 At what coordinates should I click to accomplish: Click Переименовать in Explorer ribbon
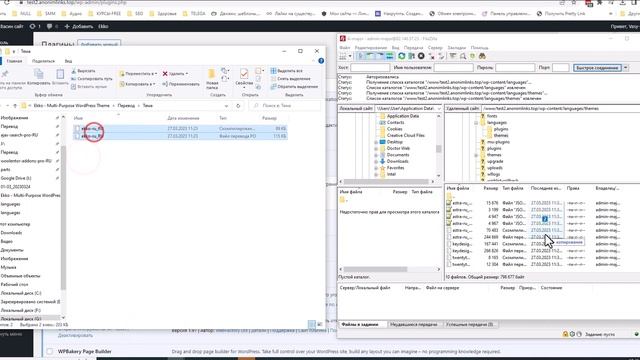click(181, 84)
